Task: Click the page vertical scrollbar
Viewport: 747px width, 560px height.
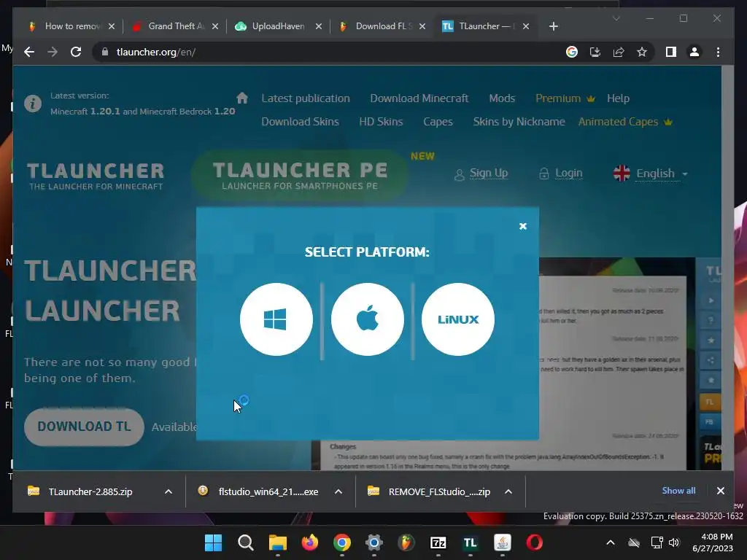Action: 727,268
